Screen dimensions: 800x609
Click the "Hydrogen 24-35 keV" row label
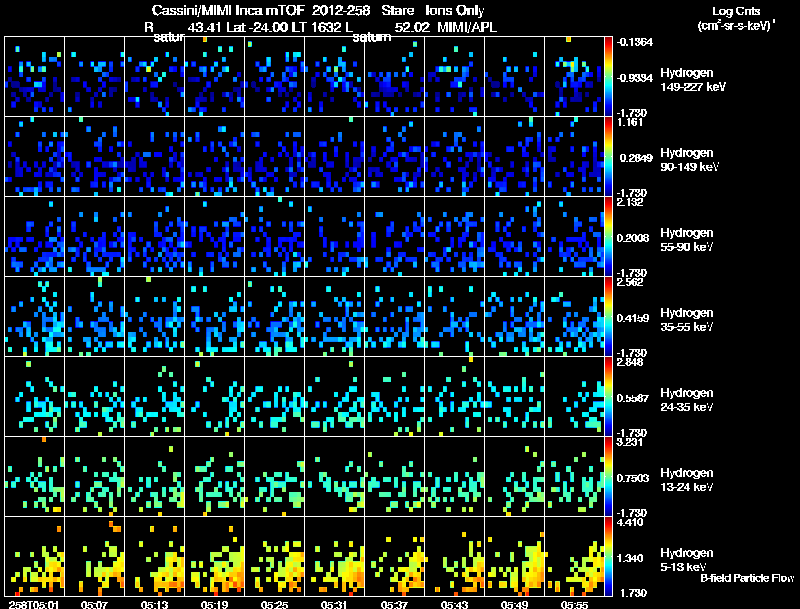(687, 400)
